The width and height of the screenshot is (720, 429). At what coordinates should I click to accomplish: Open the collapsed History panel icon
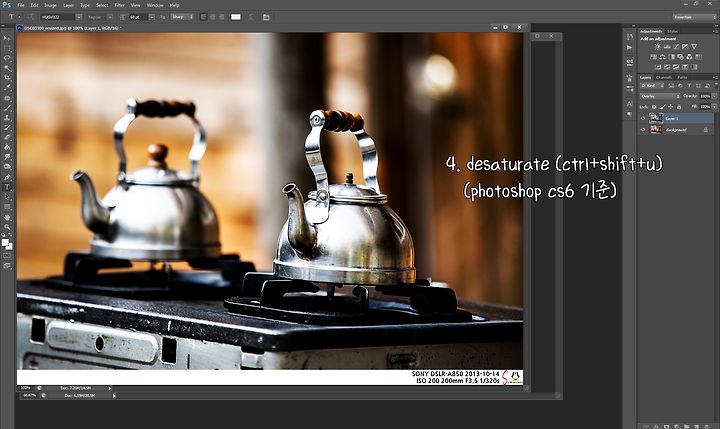pos(630,36)
